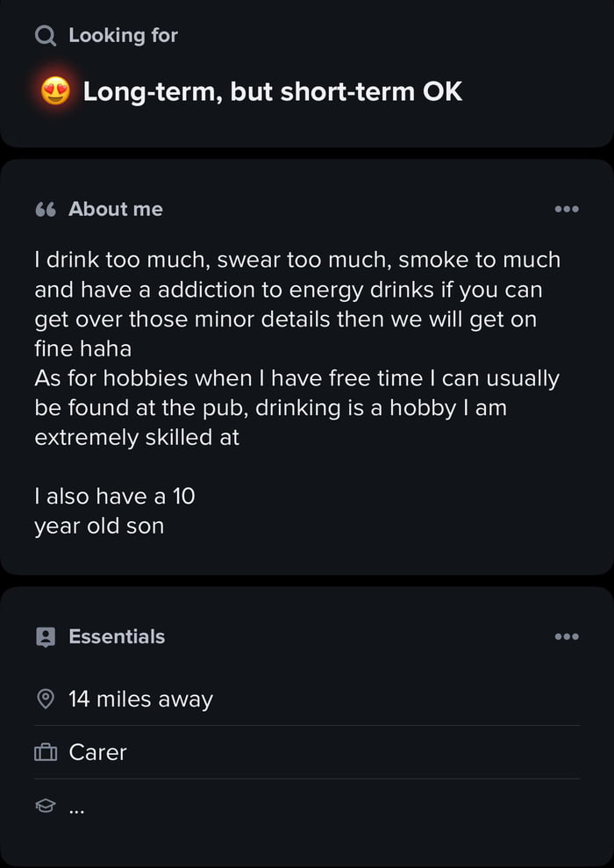Image resolution: width=614 pixels, height=868 pixels.
Task: Tap the "year old son" text
Action: 99,527
